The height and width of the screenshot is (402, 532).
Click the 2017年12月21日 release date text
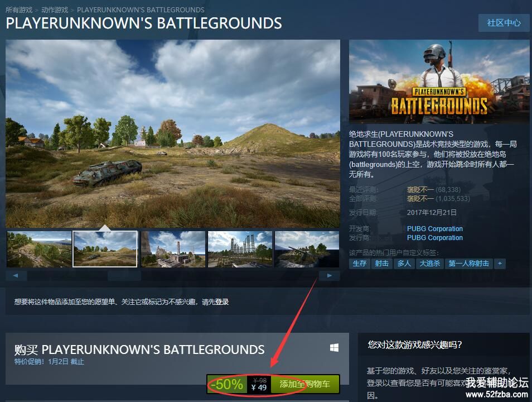coord(432,212)
